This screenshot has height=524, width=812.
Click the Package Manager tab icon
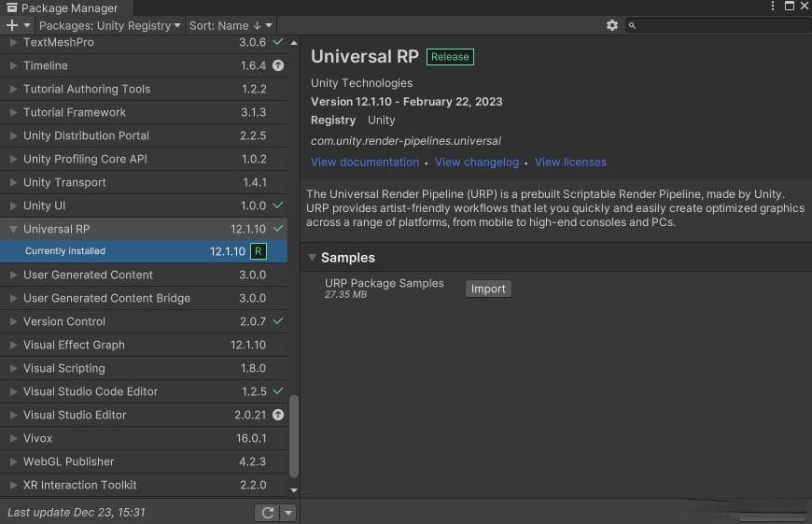click(x=11, y=7)
